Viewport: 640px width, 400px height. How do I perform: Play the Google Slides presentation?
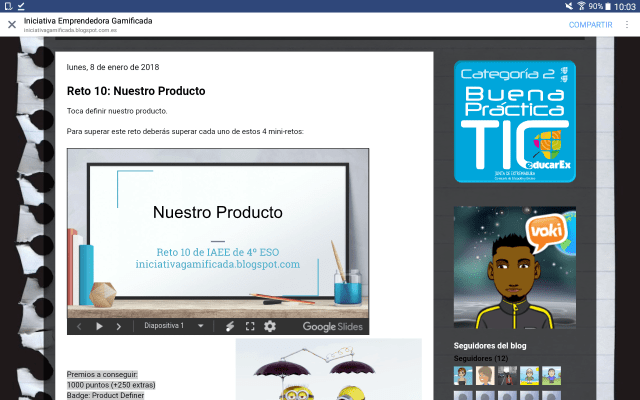coord(99,326)
